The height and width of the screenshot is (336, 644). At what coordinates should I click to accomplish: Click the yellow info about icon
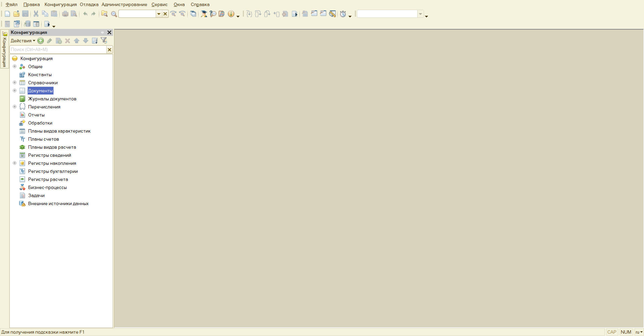(231, 14)
